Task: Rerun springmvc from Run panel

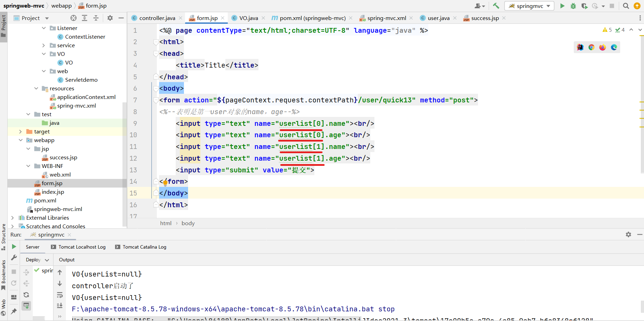Action: [x=14, y=247]
